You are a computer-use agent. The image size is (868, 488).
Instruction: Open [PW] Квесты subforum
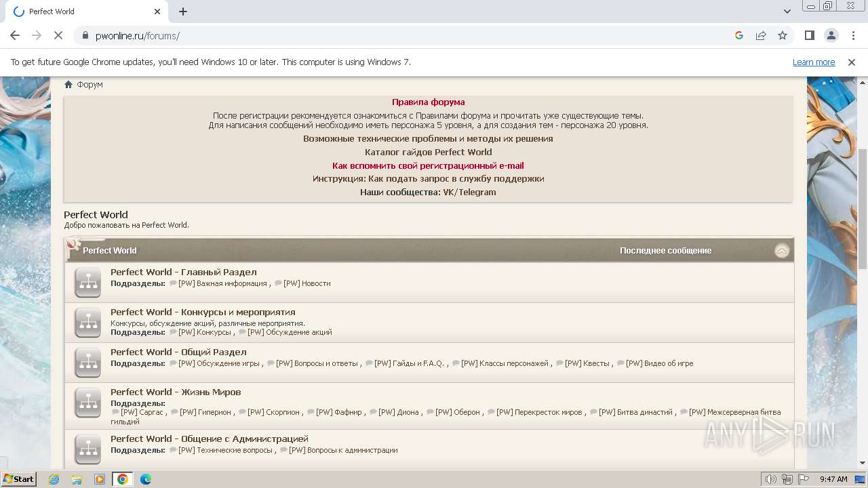pyautogui.click(x=587, y=364)
